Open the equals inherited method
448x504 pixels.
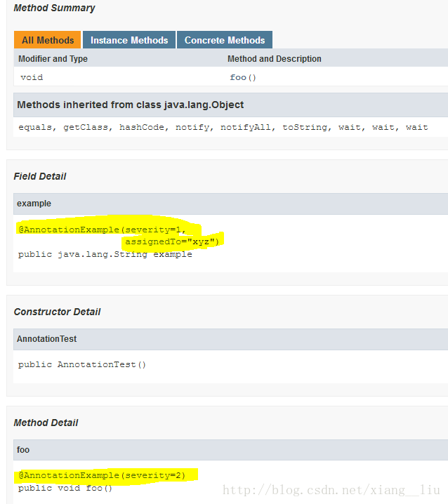point(35,127)
